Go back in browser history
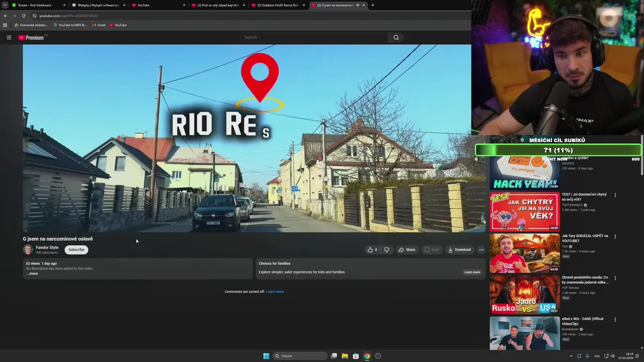 6,16
